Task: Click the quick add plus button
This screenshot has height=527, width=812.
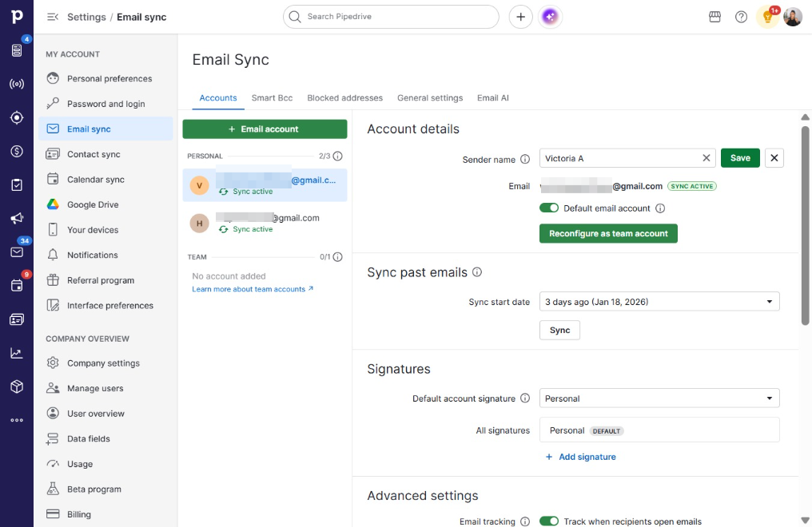Action: tap(520, 17)
